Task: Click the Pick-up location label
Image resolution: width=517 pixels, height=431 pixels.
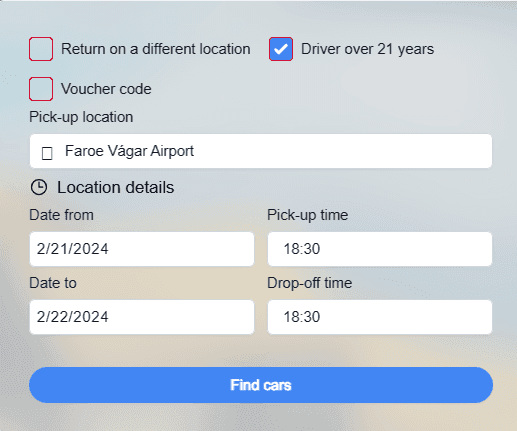Action: click(x=81, y=117)
